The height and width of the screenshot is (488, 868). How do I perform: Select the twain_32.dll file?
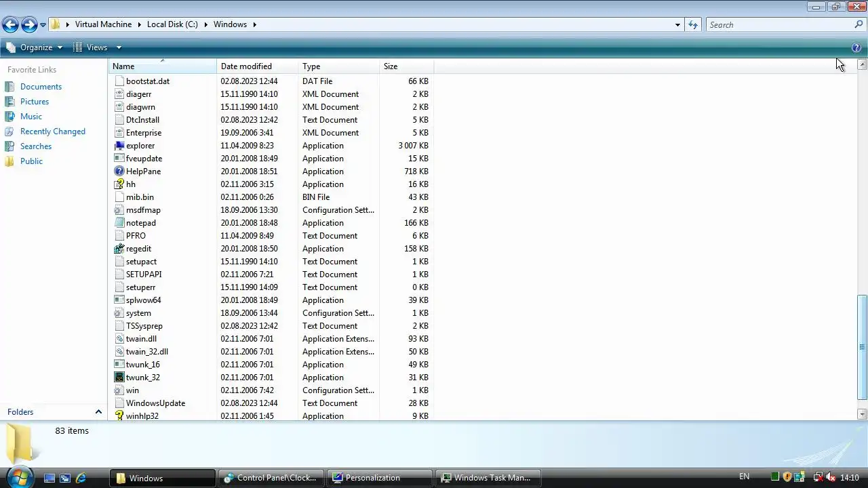[x=147, y=352]
